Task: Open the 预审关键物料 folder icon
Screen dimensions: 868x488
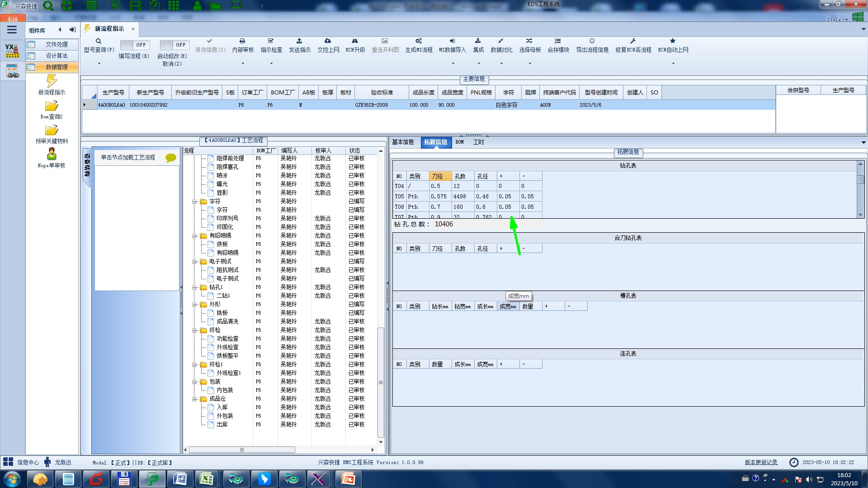Action: (52, 131)
